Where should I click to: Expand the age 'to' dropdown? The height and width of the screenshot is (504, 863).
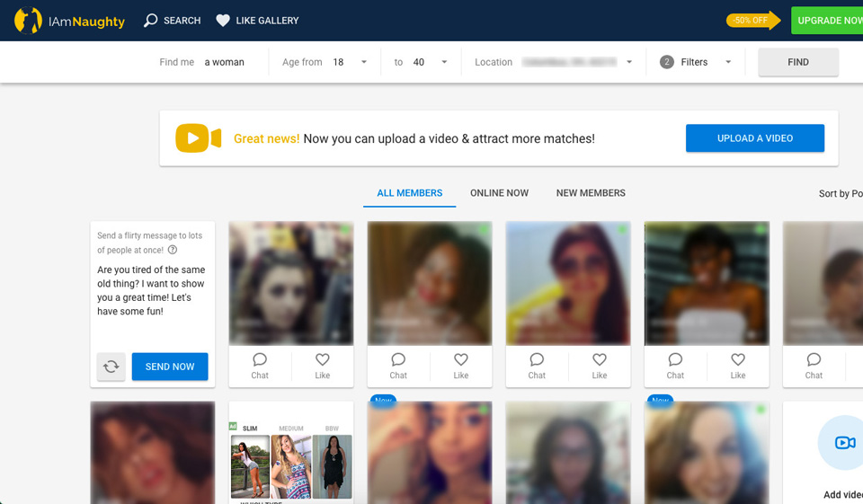coord(444,62)
